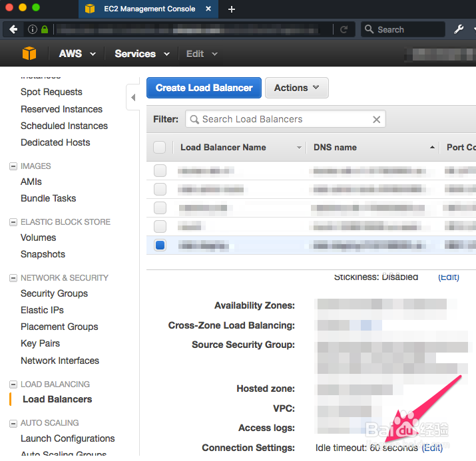This screenshot has width=476, height=461.
Task: Focus the browser Search field
Action: 403,29
